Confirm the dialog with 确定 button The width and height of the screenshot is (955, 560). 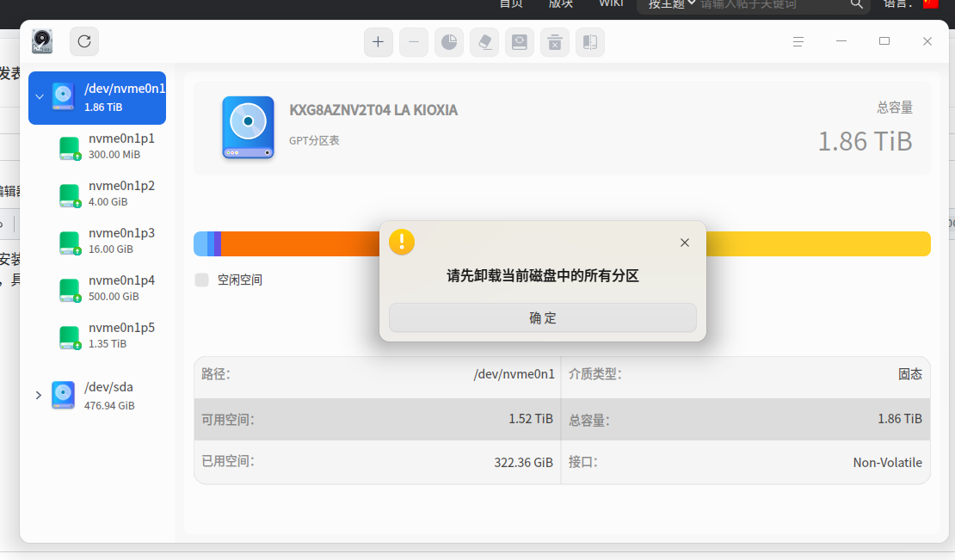543,317
